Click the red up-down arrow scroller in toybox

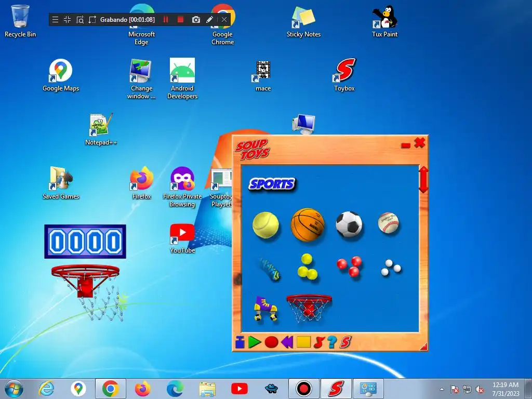[423, 180]
